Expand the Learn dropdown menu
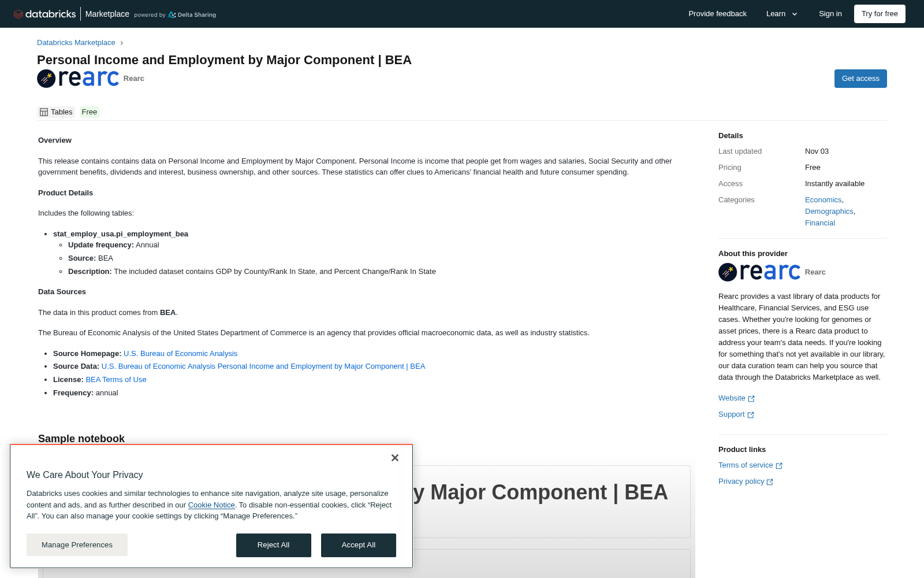924x578 pixels. click(x=782, y=14)
